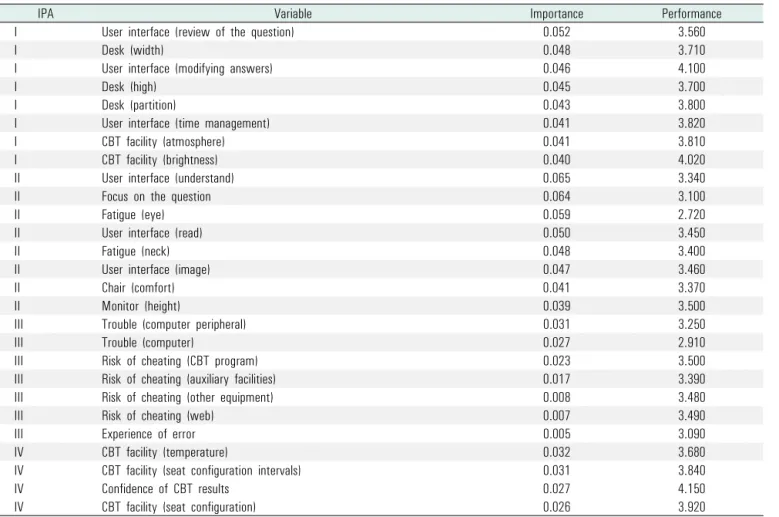Click performance value 3.820
Viewport: 779px width, 517px height.
coord(692,124)
